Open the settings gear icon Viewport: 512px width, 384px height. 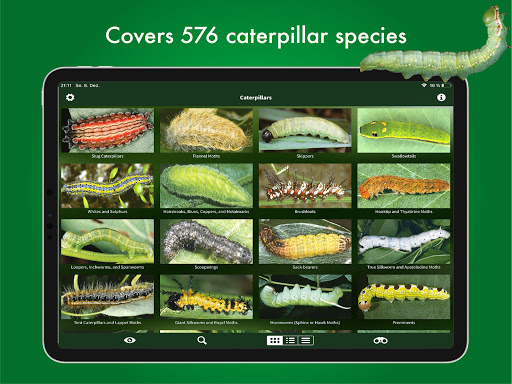pos(70,97)
